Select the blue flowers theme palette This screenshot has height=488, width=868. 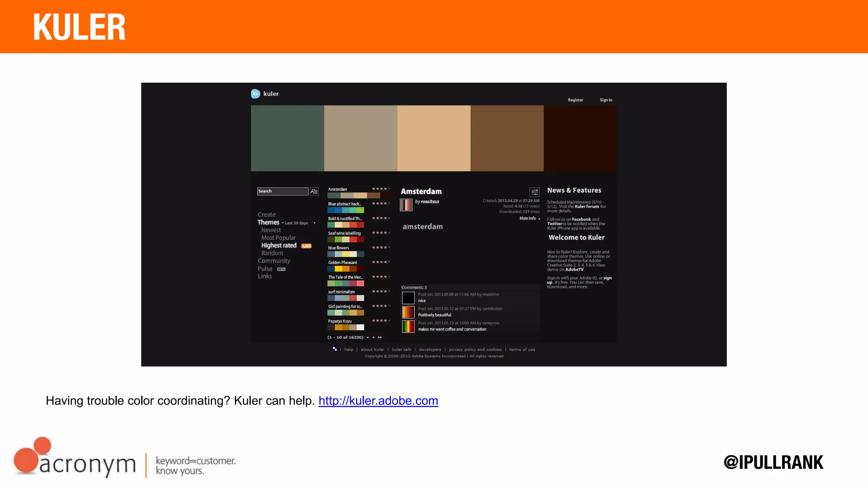(346, 254)
